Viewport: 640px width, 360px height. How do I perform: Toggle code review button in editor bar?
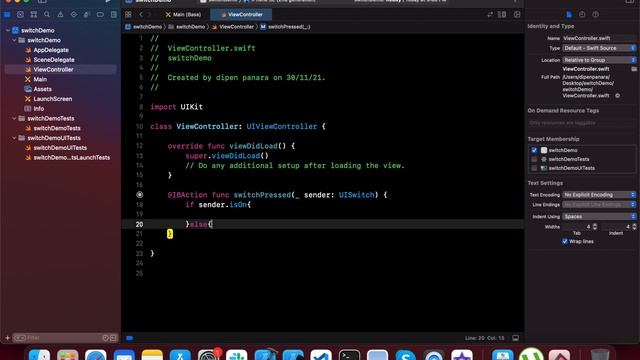click(x=490, y=15)
